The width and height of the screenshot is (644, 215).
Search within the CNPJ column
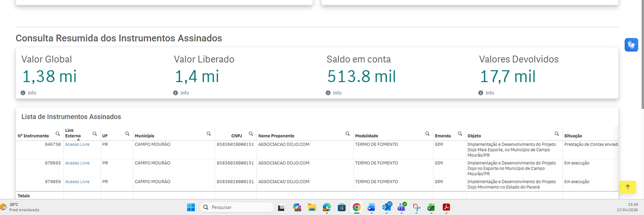(x=251, y=134)
